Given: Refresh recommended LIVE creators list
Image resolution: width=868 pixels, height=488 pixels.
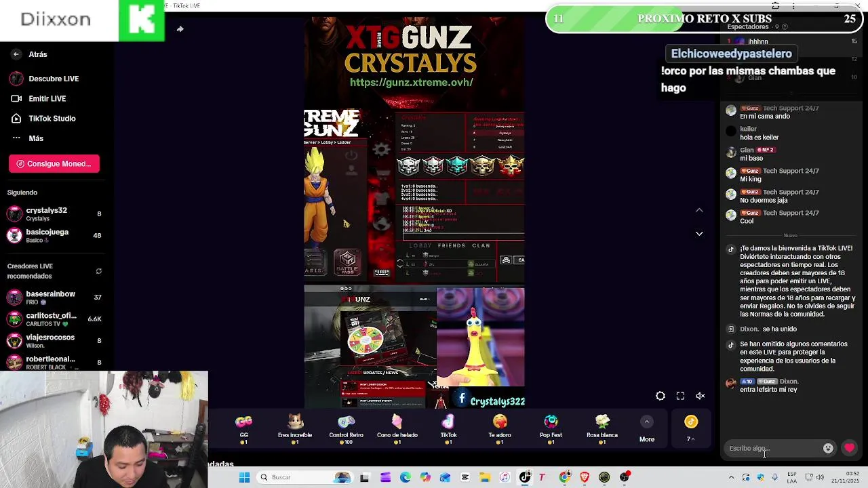Looking at the screenshot, I should click(x=99, y=271).
